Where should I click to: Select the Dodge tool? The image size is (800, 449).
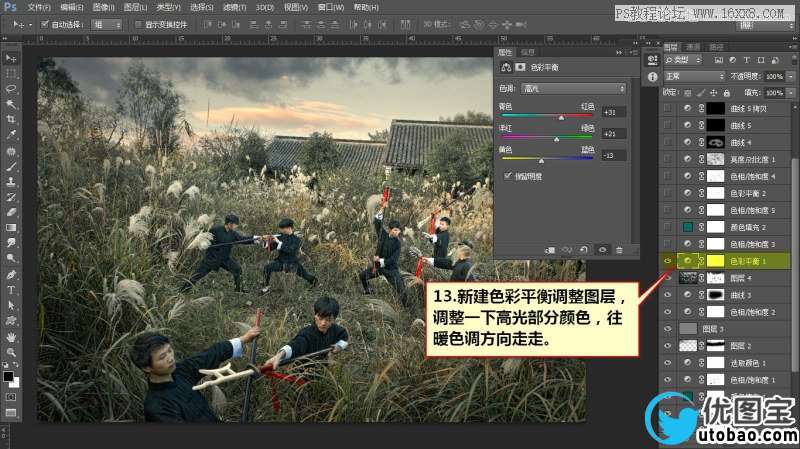click(x=11, y=258)
